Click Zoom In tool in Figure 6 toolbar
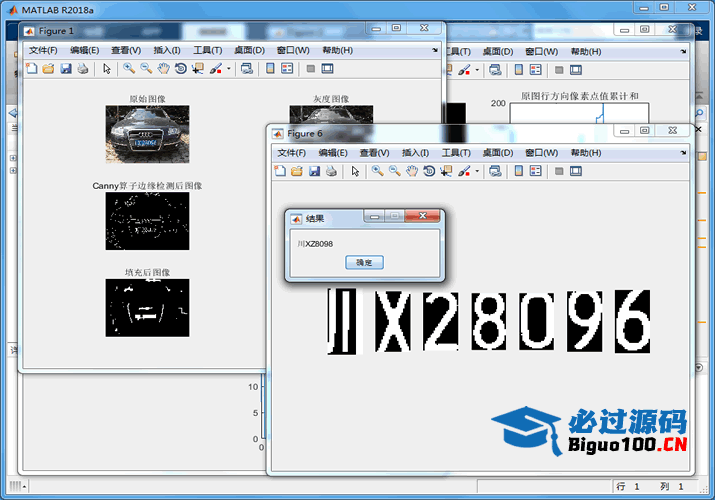The width and height of the screenshot is (715, 500). coord(377,171)
